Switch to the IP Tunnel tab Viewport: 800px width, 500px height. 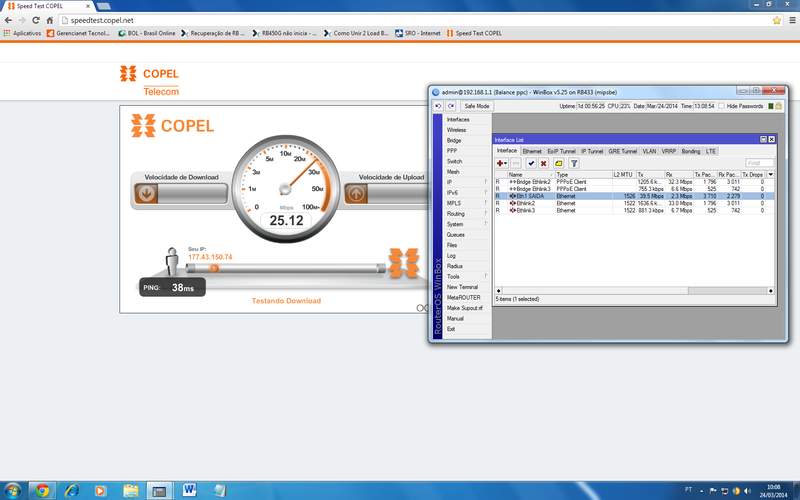(x=592, y=151)
